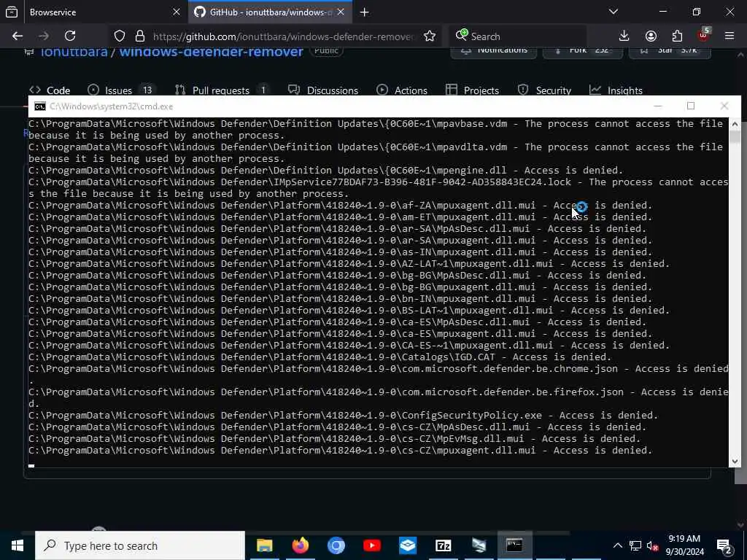Maximize the cmd.exe window
This screenshot has height=560, width=747.
click(691, 106)
